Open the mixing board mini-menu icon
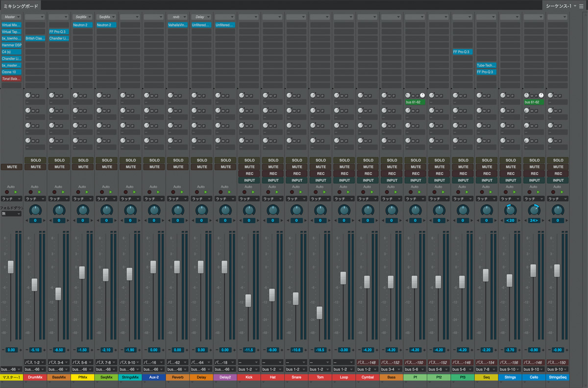This screenshot has width=588, height=388. [581, 6]
